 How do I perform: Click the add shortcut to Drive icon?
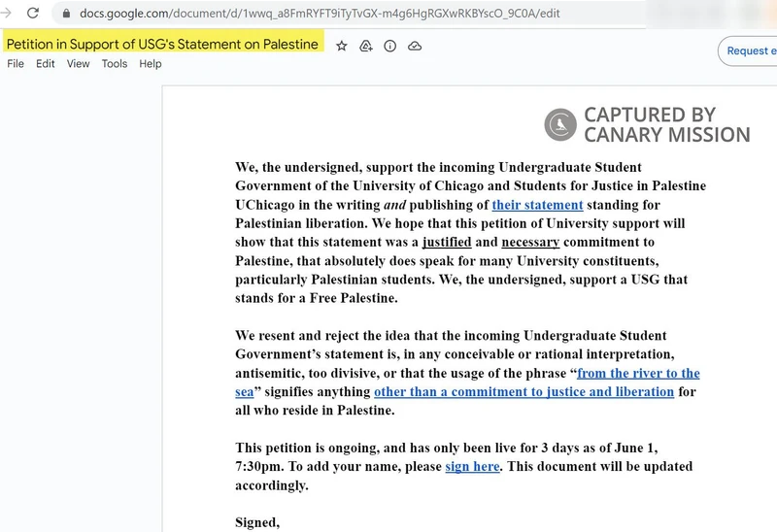366,46
